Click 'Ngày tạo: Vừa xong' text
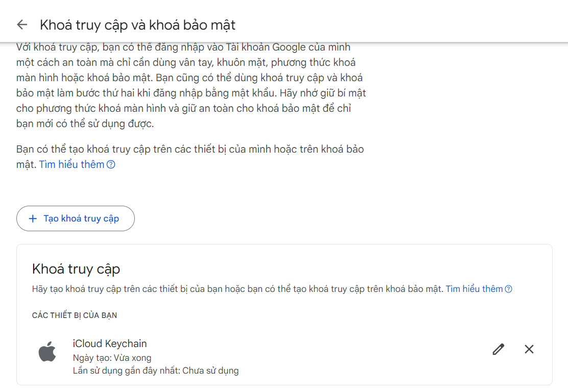This screenshot has width=568, height=392. click(x=112, y=358)
